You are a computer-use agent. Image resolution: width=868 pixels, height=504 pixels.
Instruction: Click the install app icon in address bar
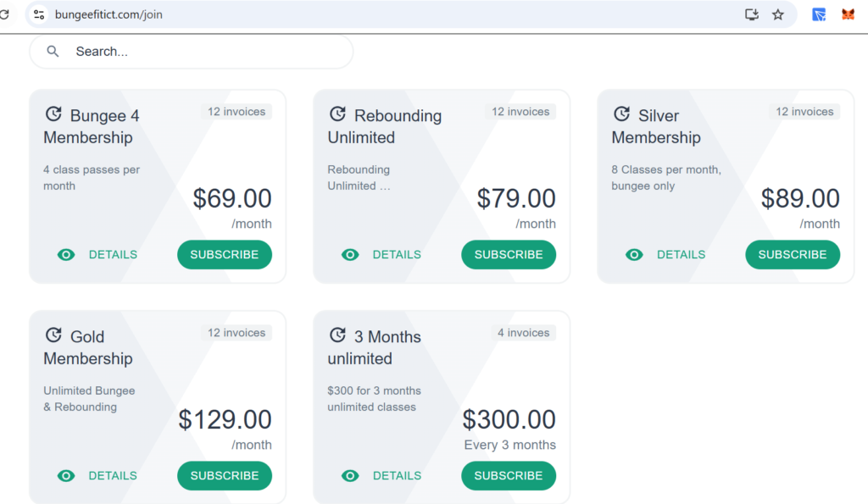[x=751, y=14]
